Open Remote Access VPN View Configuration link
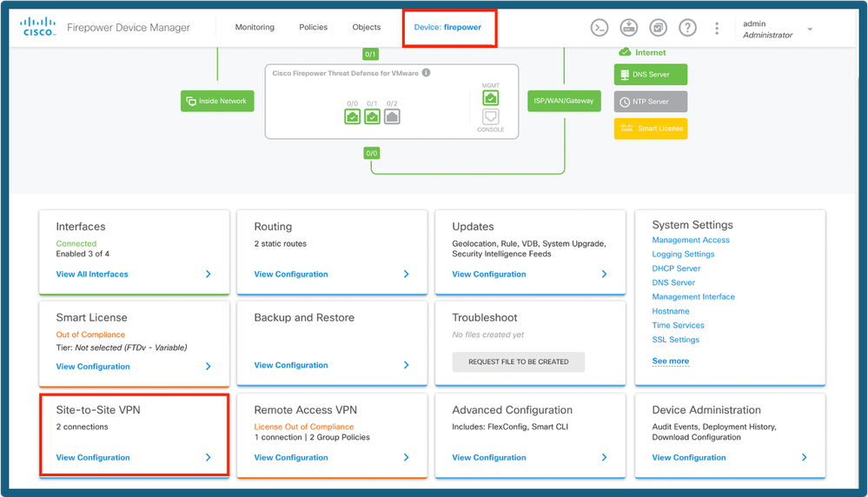The width and height of the screenshot is (868, 497). tap(290, 458)
